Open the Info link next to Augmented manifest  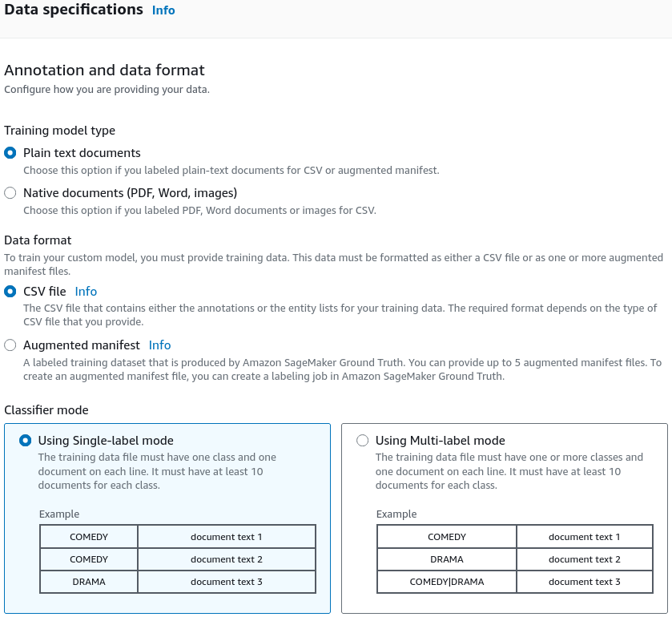(x=160, y=345)
